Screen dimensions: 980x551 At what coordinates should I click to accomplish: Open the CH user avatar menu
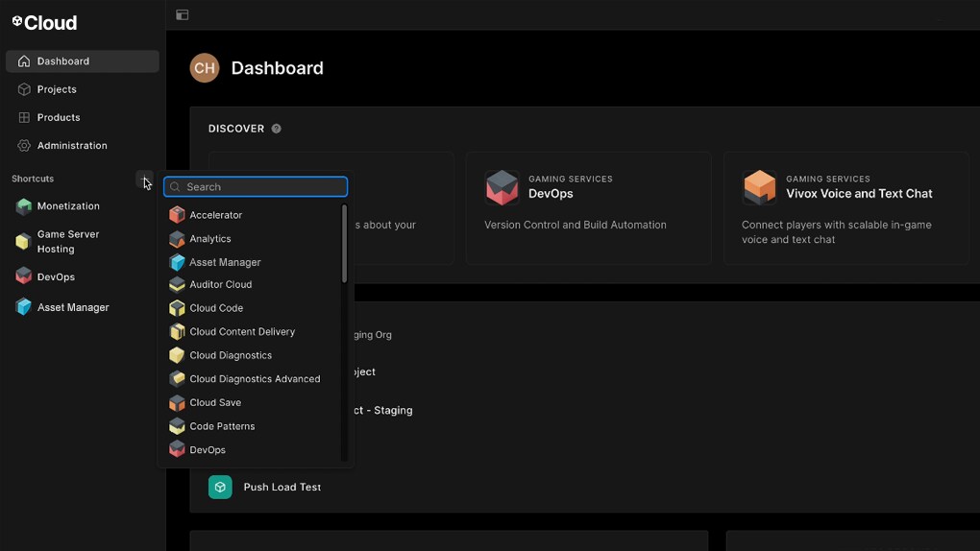[205, 68]
